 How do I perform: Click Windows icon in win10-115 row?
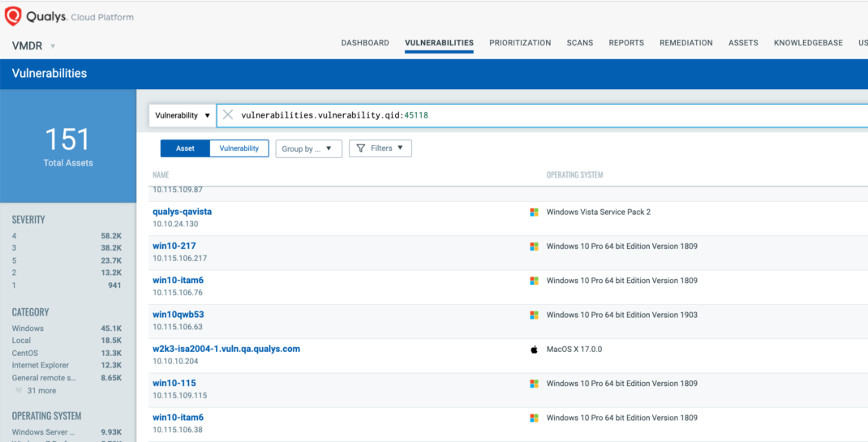[x=534, y=384]
